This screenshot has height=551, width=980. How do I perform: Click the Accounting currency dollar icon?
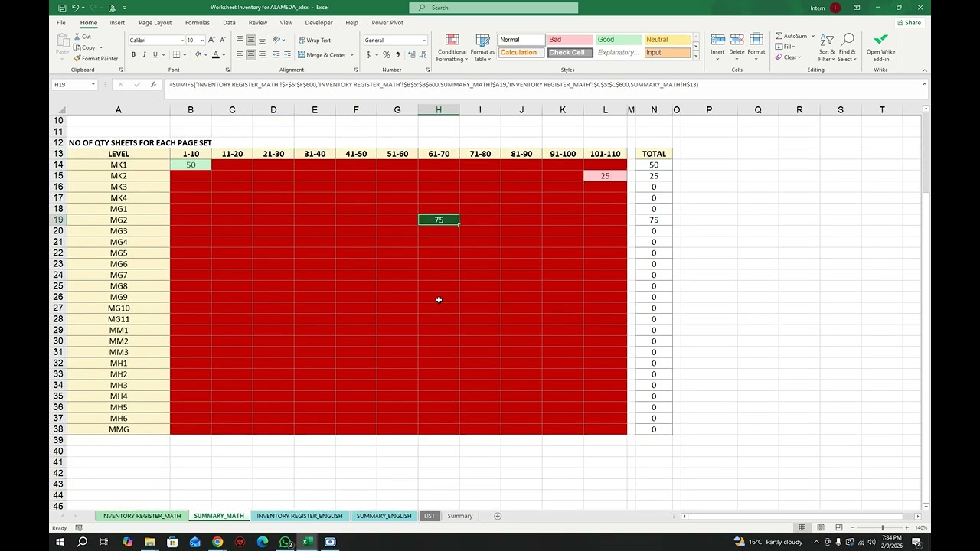[368, 54]
